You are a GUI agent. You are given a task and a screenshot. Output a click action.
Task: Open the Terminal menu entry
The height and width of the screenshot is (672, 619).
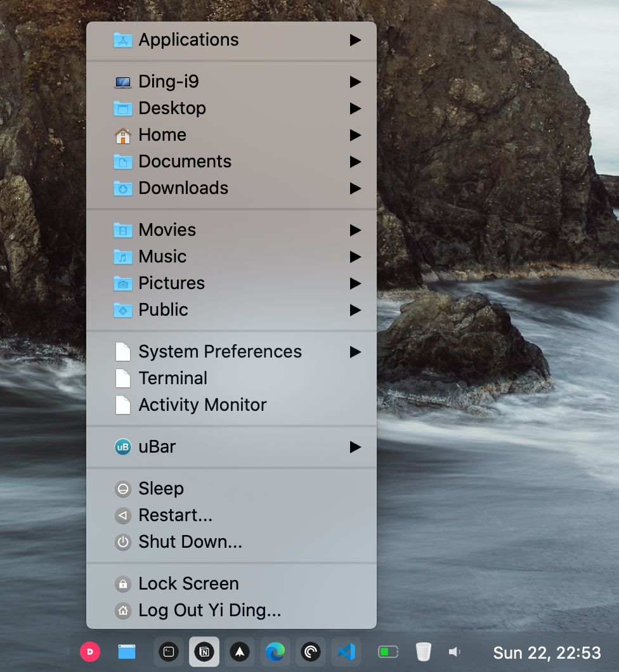pos(231,378)
